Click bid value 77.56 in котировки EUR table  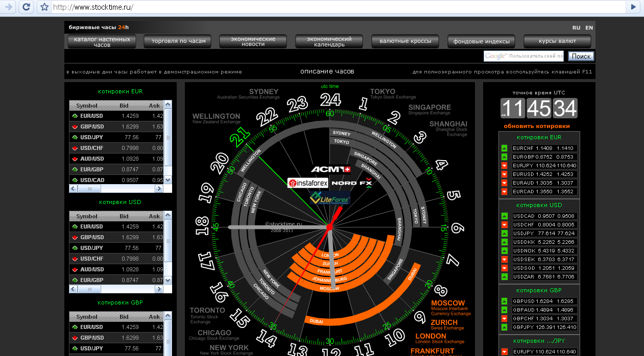point(132,137)
